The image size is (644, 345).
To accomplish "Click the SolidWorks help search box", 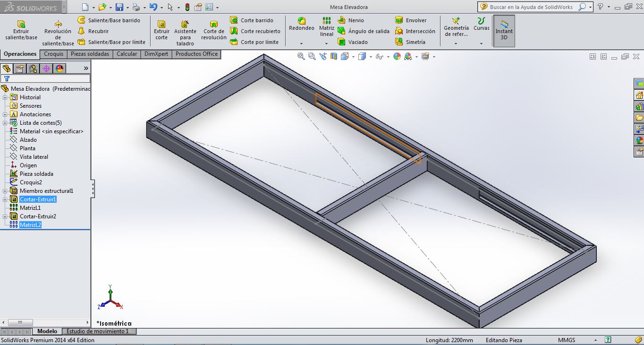I will click(x=532, y=7).
